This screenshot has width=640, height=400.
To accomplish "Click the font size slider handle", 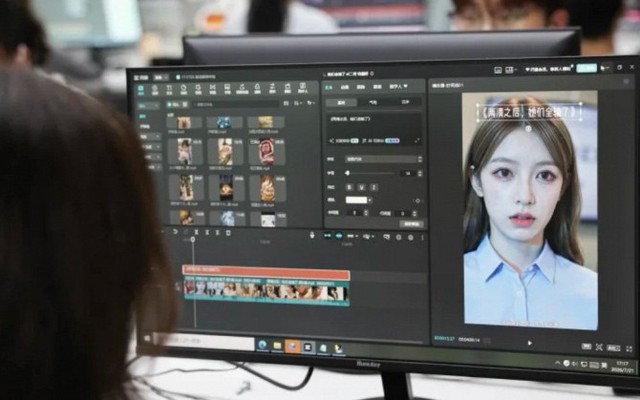I will pyautogui.click(x=347, y=173).
